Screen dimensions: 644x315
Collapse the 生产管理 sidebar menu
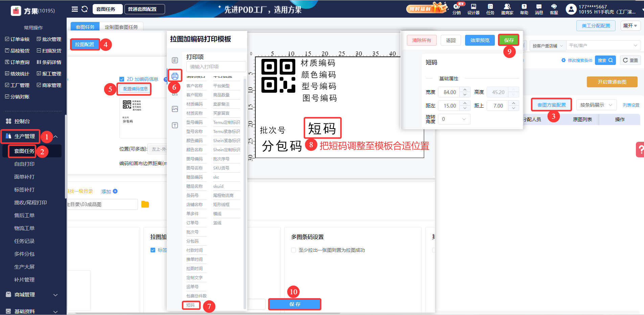[56, 137]
